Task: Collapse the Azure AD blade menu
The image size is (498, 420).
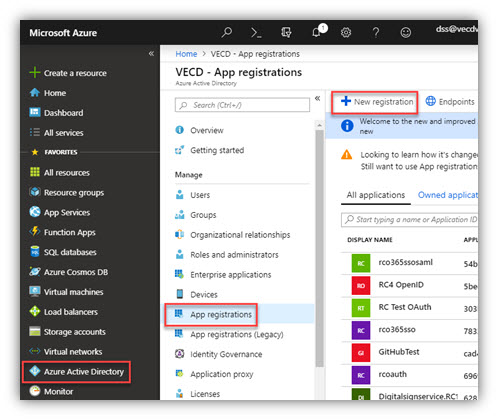Action: [317, 98]
